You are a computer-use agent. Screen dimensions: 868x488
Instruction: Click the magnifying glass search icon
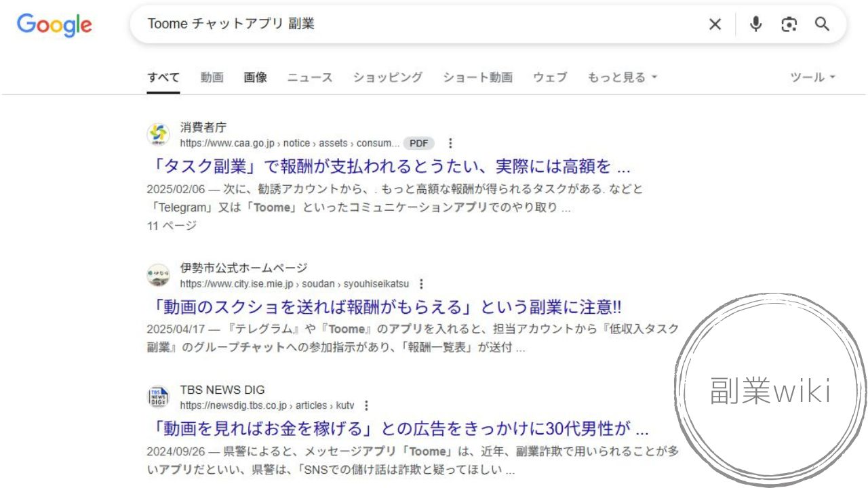coord(822,24)
